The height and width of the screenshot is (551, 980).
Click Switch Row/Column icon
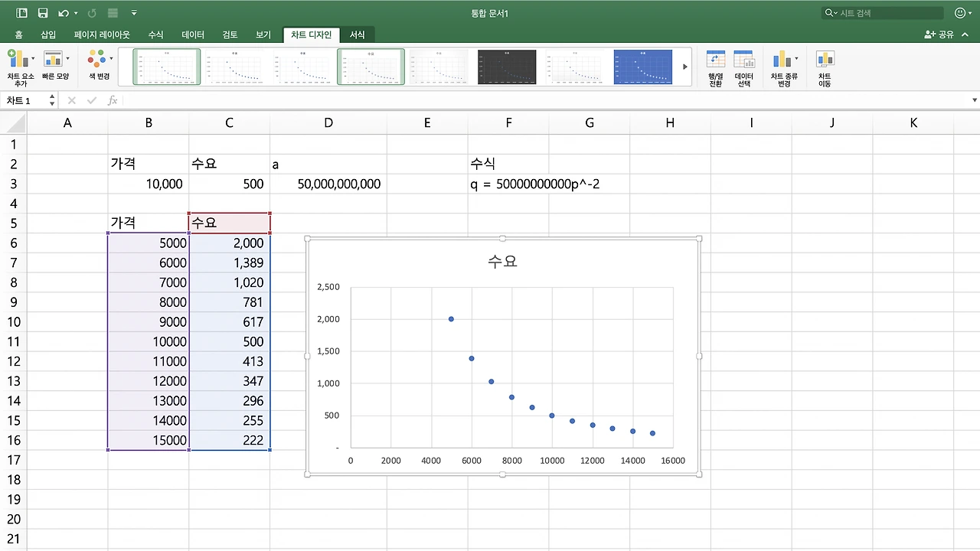715,60
